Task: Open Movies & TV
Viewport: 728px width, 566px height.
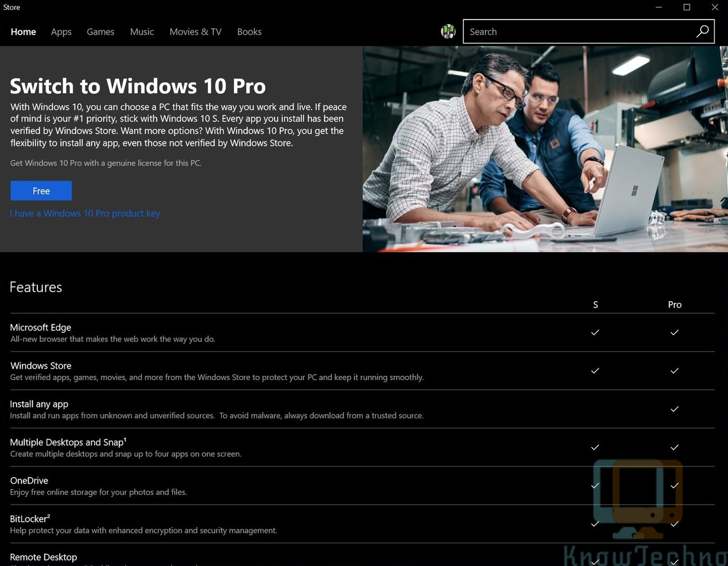Action: click(x=195, y=32)
